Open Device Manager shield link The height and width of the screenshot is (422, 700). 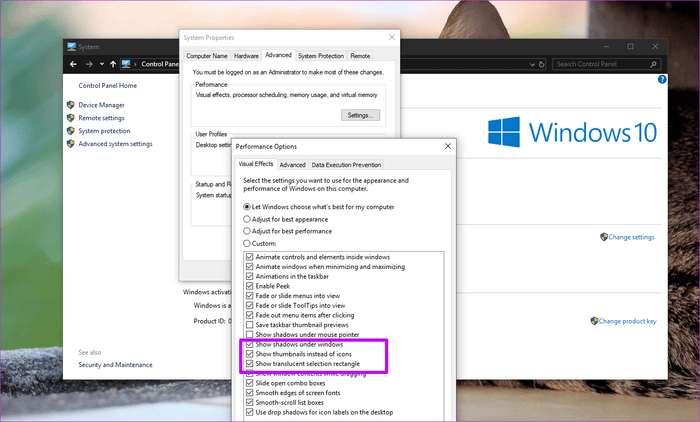point(101,104)
